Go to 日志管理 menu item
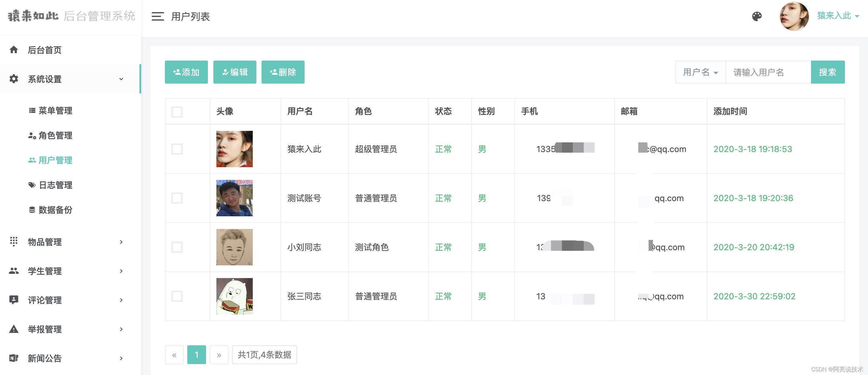The height and width of the screenshot is (375, 868). pos(55,185)
